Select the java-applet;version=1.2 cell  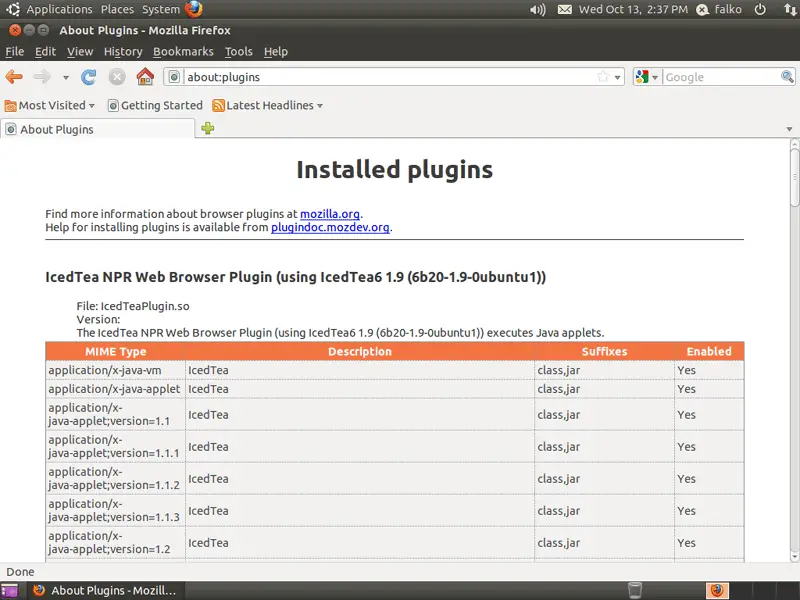pyautogui.click(x=115, y=543)
